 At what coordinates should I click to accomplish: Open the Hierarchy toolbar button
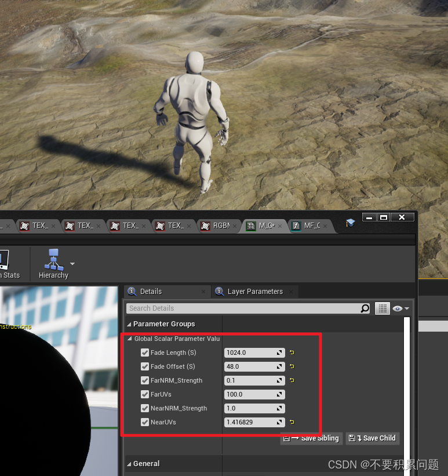click(53, 264)
